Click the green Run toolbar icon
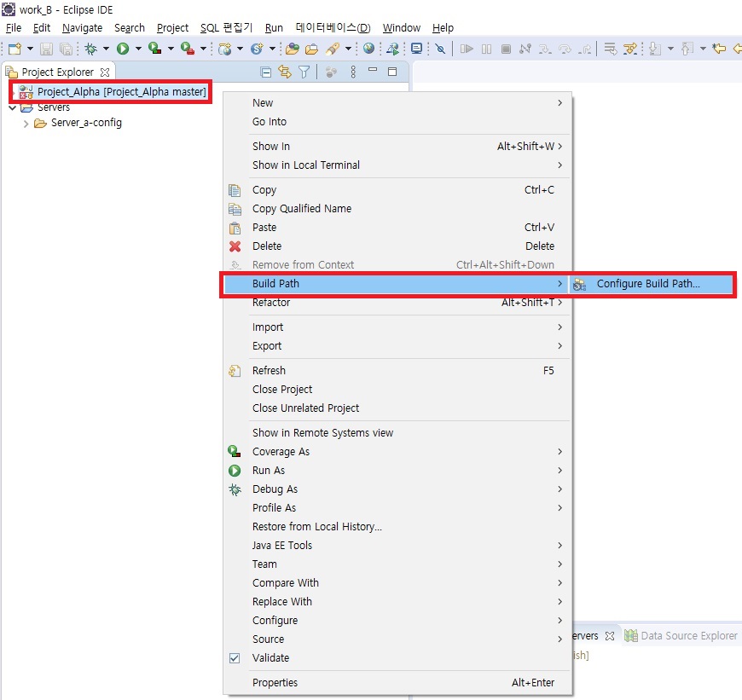The height and width of the screenshot is (700, 742). (x=123, y=49)
